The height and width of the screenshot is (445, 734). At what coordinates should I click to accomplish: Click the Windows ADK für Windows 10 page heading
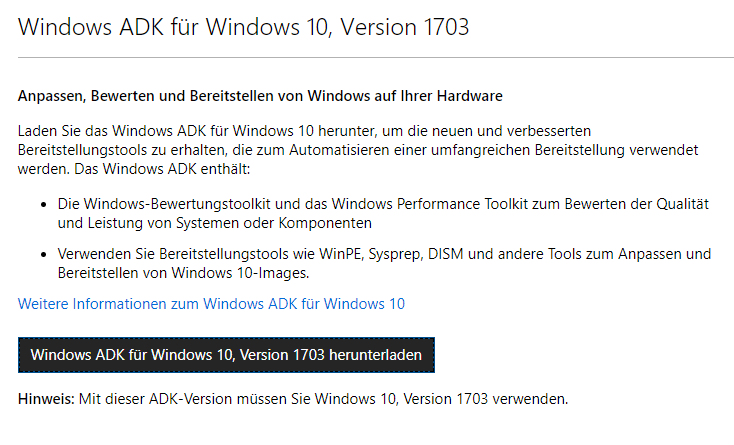click(243, 27)
